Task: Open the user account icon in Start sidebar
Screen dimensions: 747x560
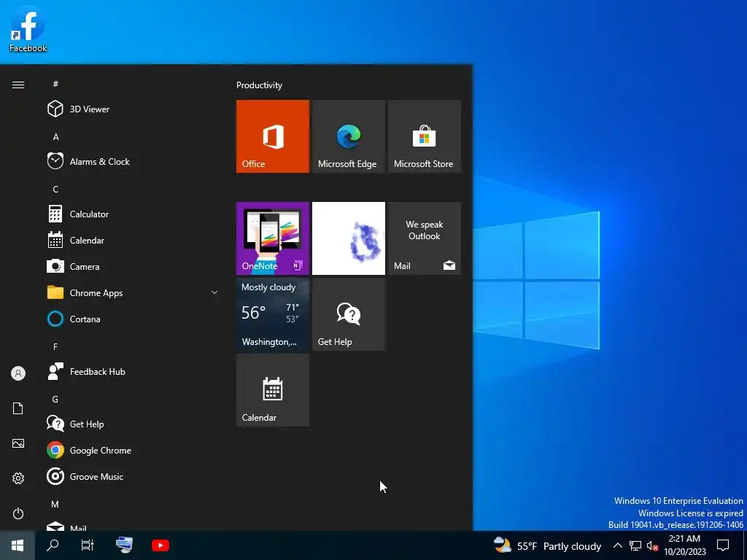Action: 18,373
